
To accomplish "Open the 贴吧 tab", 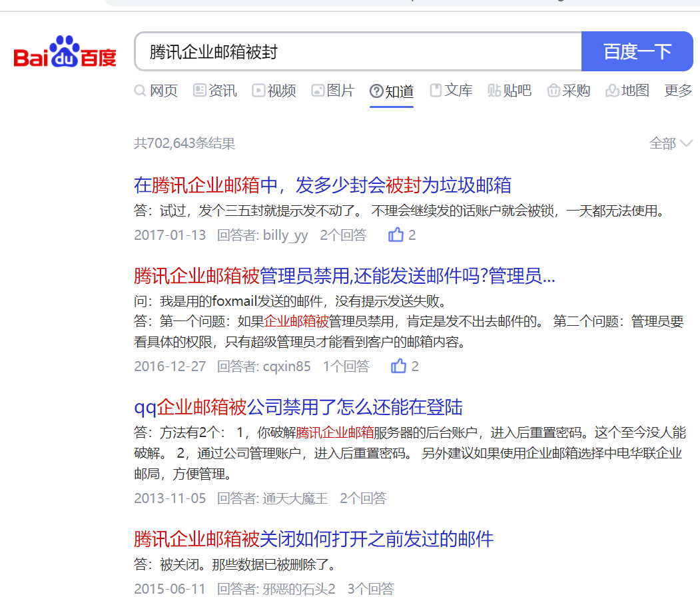I will pos(510,91).
